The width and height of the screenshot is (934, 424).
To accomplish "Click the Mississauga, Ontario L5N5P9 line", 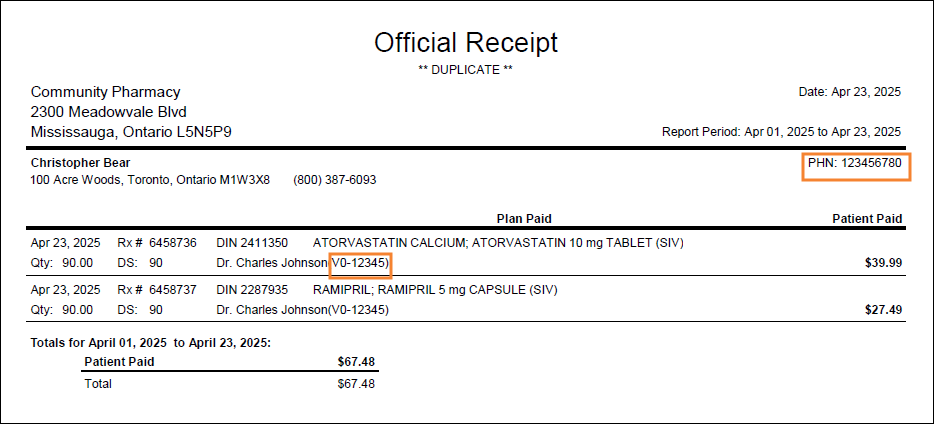I will (131, 132).
